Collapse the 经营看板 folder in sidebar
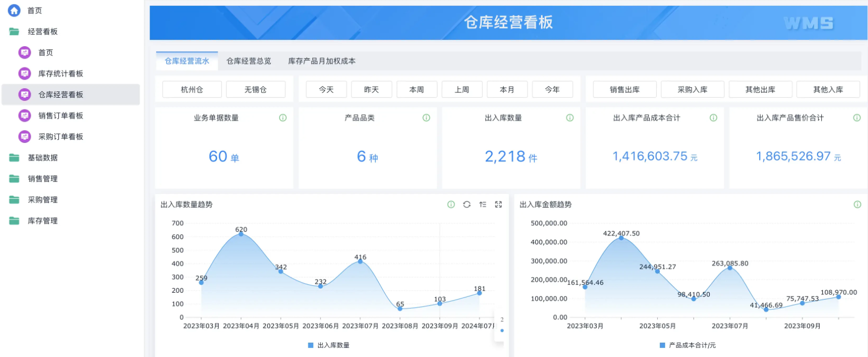868x357 pixels. click(42, 32)
